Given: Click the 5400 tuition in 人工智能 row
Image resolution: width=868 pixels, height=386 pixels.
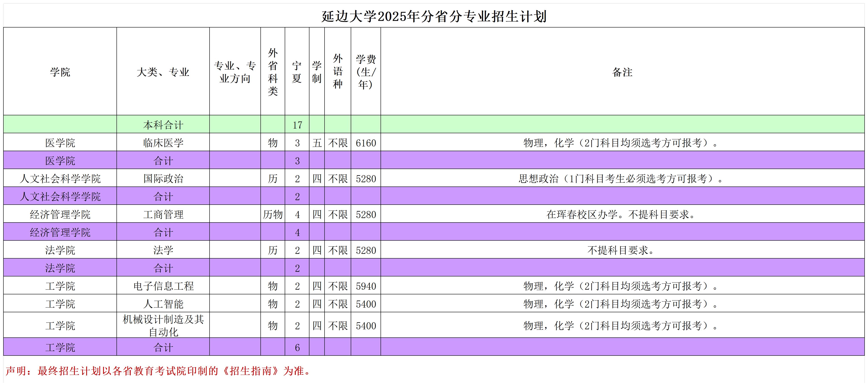Looking at the screenshot, I should (x=366, y=303).
